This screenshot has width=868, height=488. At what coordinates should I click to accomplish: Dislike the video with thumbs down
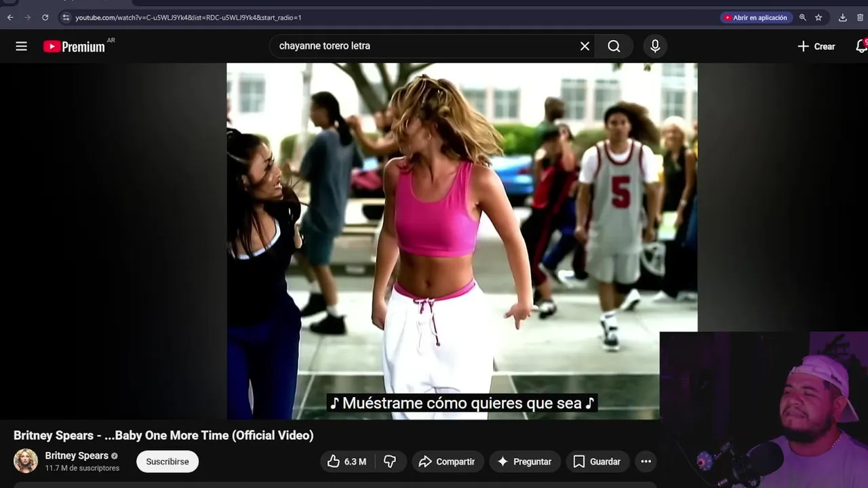click(x=390, y=462)
